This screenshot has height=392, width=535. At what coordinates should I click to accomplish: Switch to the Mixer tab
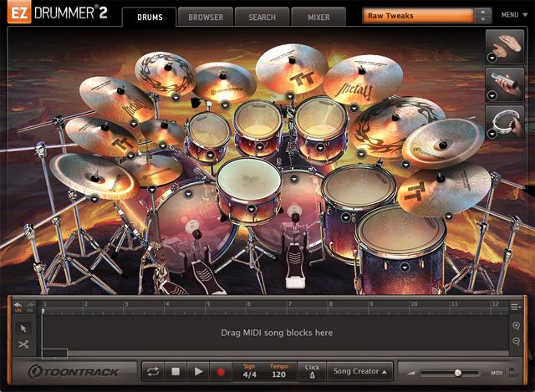(x=320, y=17)
